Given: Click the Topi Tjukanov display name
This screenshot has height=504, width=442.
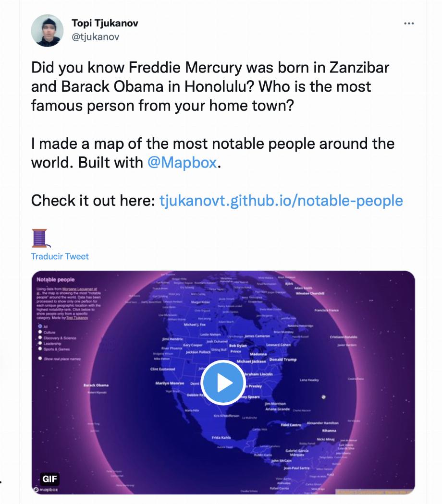Looking at the screenshot, I should point(105,23).
